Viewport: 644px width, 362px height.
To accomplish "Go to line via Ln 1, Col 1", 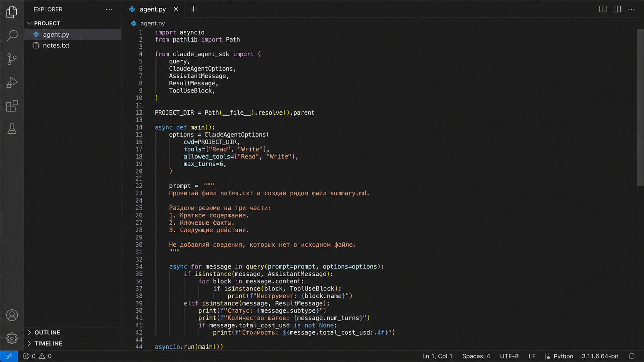I will 437,356.
